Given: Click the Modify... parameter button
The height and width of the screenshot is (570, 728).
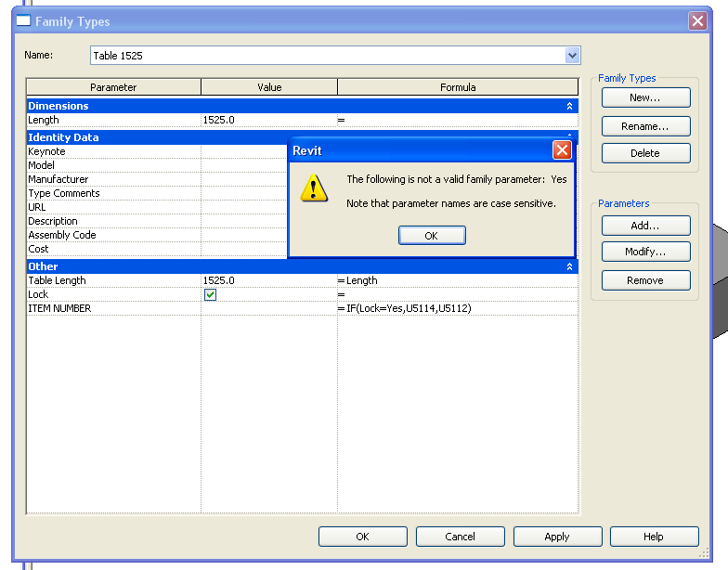Looking at the screenshot, I should 646,252.
